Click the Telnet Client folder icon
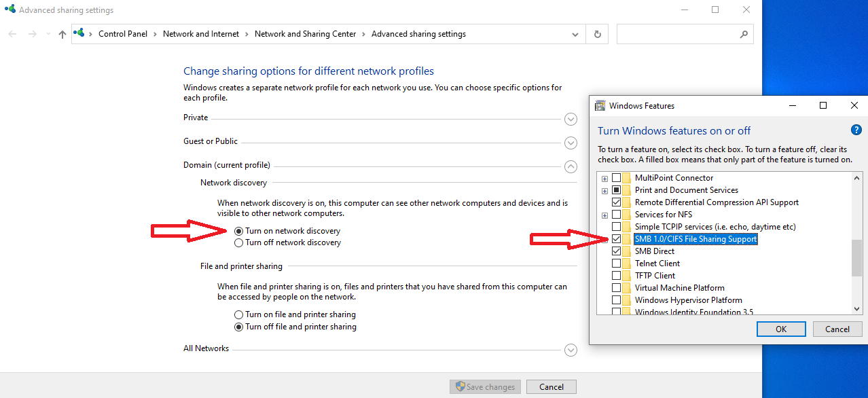Viewport: 868px width, 398px height. point(627,264)
